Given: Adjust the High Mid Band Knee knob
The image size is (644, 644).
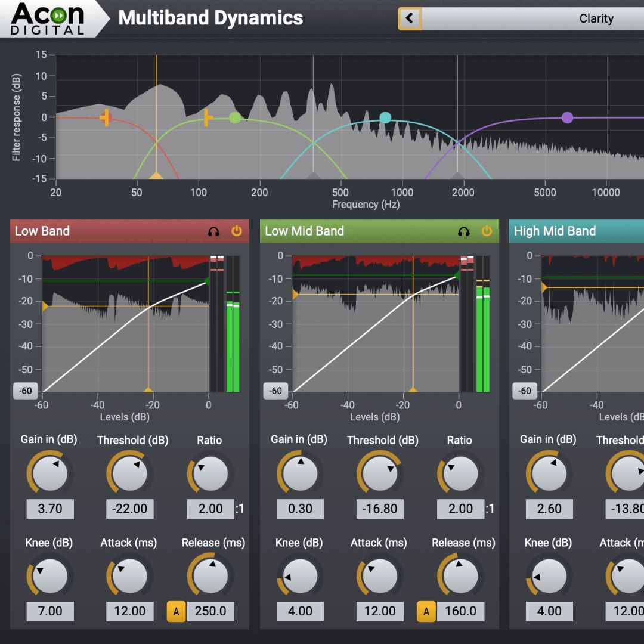Looking at the screenshot, I should pyautogui.click(x=549, y=576).
